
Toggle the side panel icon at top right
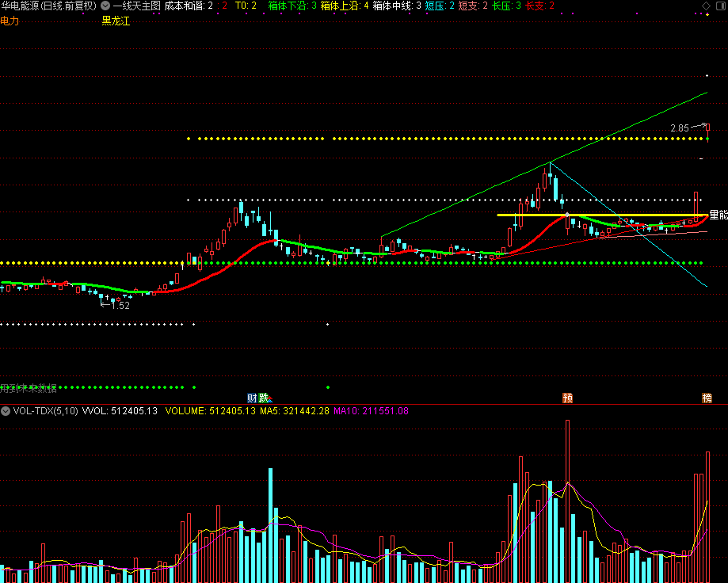(x=722, y=6)
